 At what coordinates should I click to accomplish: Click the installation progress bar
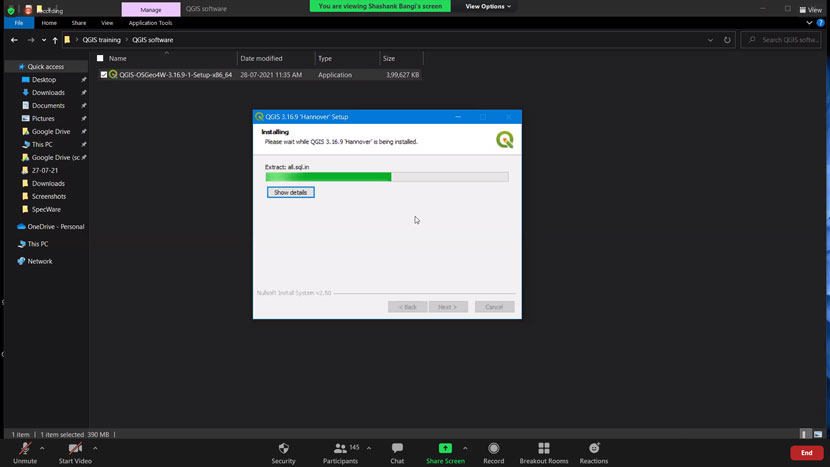(387, 177)
